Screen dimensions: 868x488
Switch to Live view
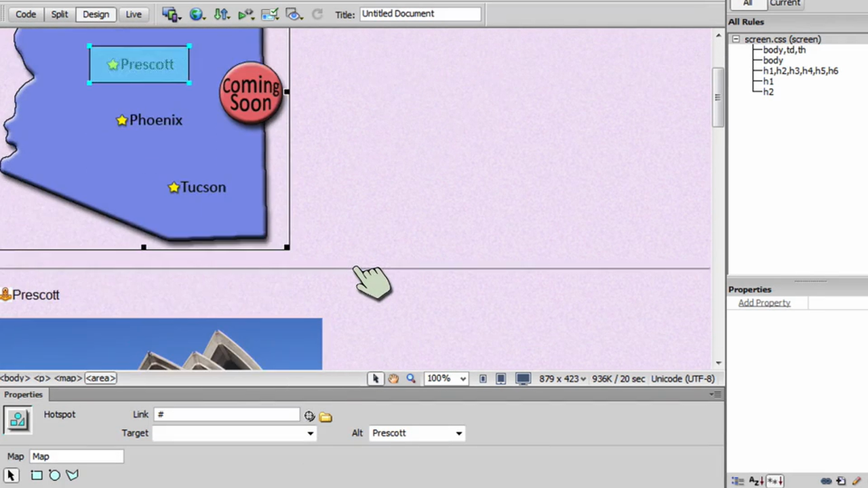(x=134, y=14)
